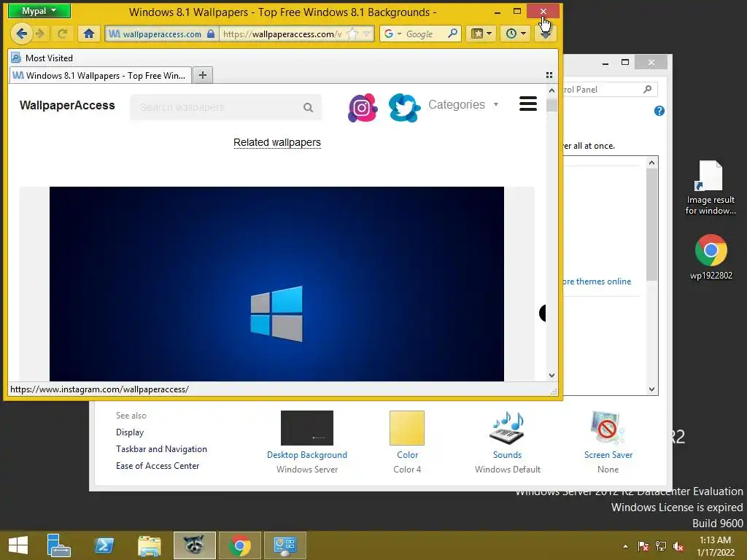Open PowerShell from the taskbar
Screen dimensions: 747x560
pos(104,545)
